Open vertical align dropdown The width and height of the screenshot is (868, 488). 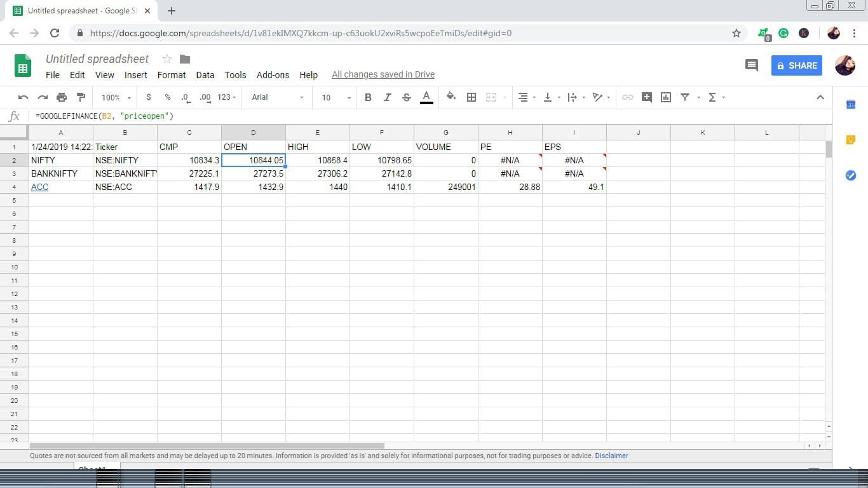click(x=552, y=97)
